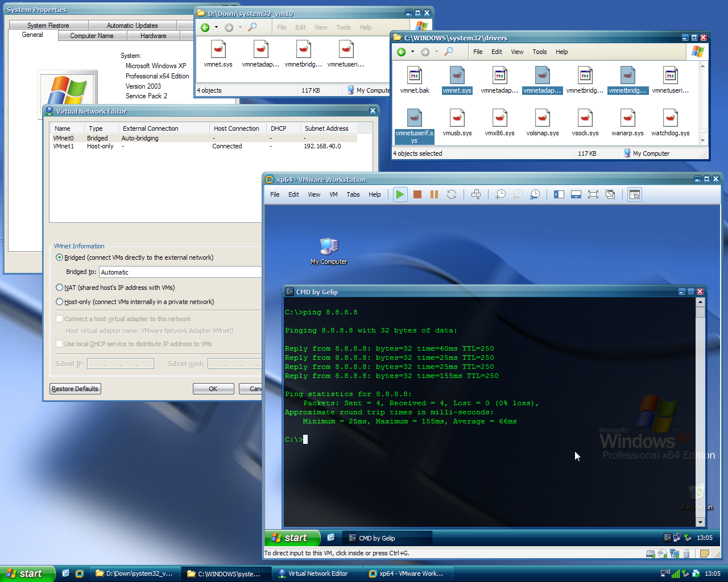Click the host taskbar C:\WINDOWS\system32 drivers button
Viewport: 728px width, 582px height.
click(226, 573)
